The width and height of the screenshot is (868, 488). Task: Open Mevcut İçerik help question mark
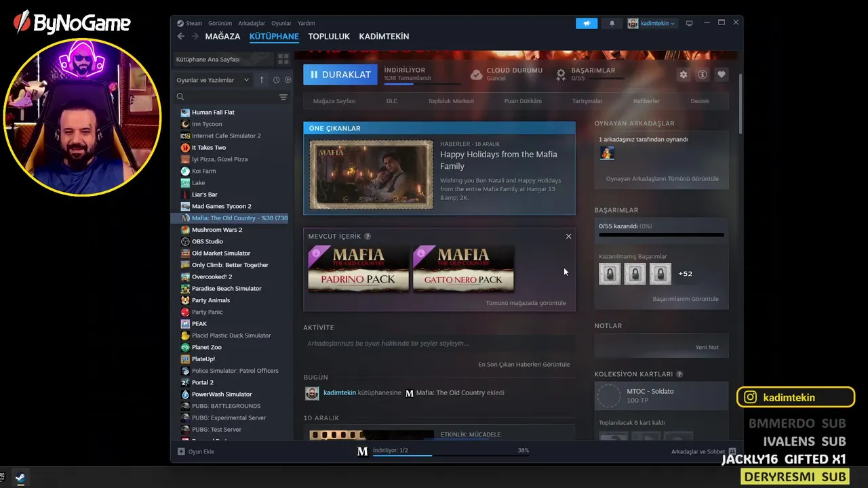pos(368,237)
